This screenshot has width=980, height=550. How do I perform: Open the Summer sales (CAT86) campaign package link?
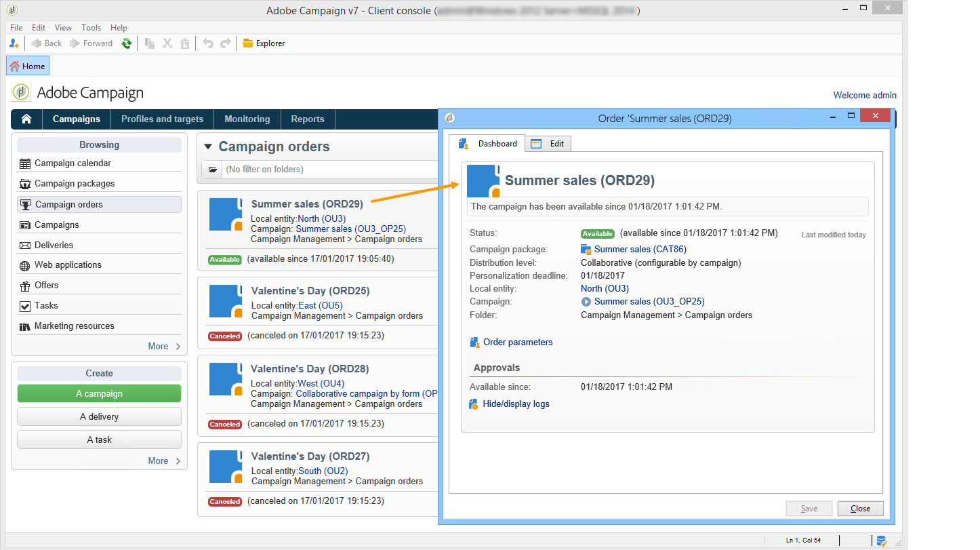tap(640, 250)
